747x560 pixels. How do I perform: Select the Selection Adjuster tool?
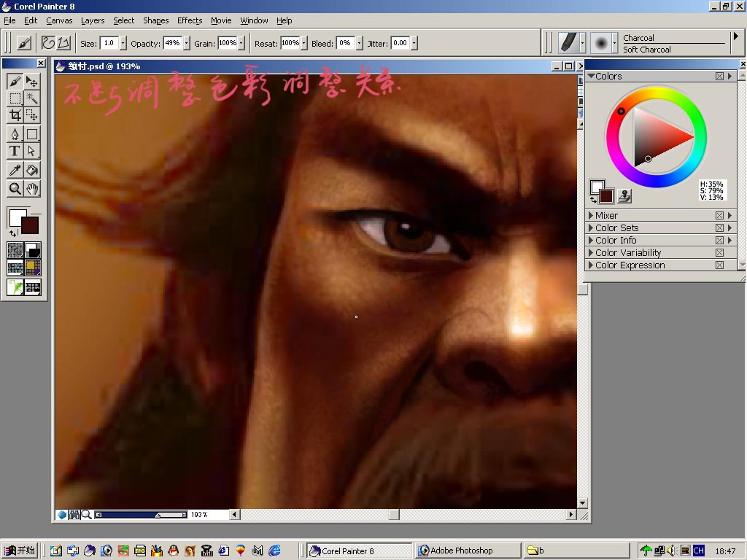point(32,115)
